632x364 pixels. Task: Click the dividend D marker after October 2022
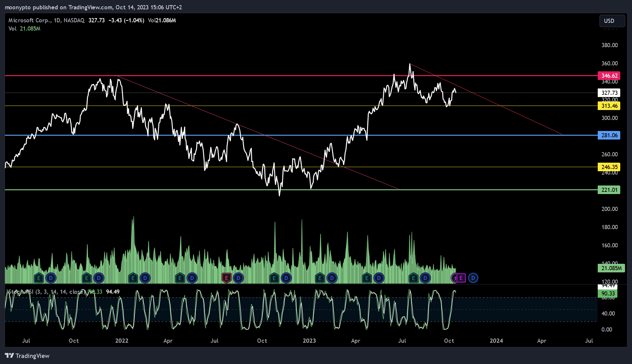tap(286, 278)
